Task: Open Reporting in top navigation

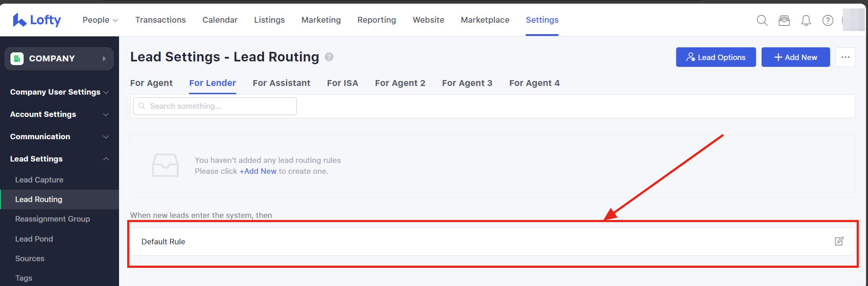Action: click(376, 20)
